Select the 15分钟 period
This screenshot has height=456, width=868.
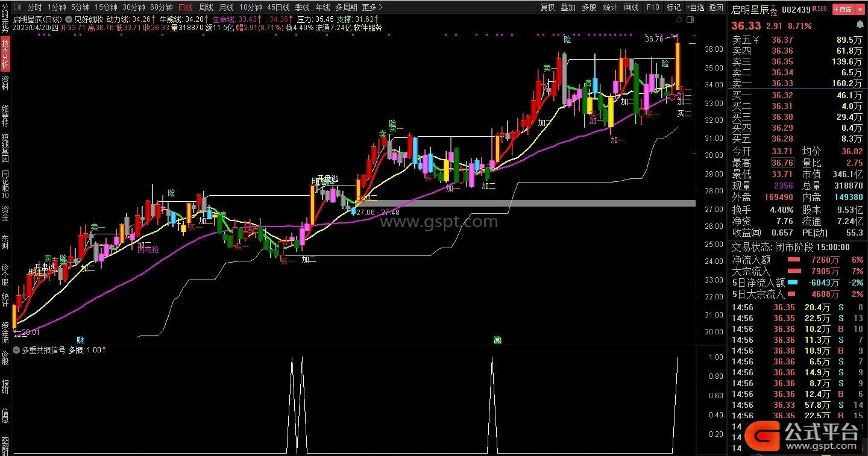(x=106, y=7)
